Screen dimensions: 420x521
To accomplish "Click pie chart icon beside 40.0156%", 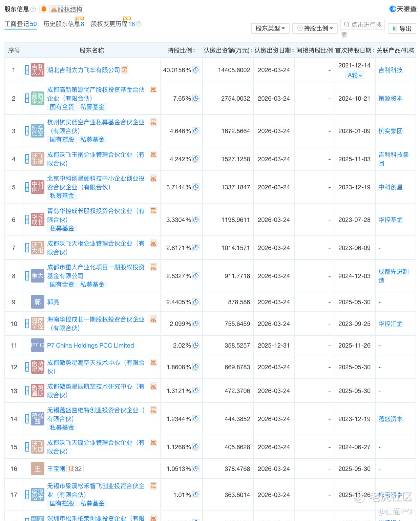I will click(196, 70).
